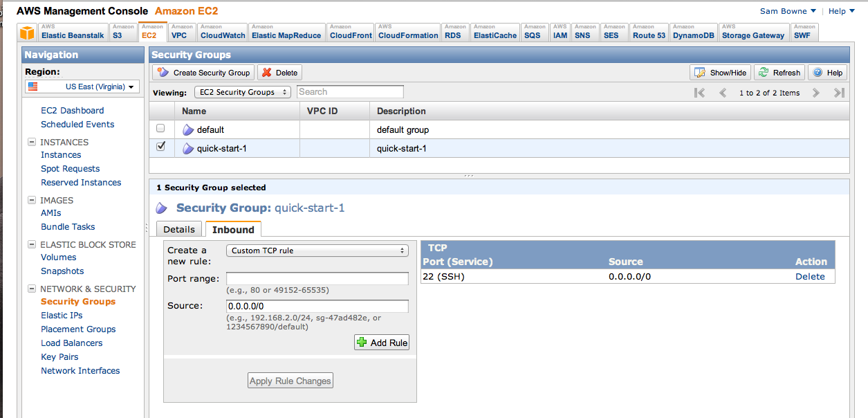Open Key Pairs in navigation
The width and height of the screenshot is (868, 418).
tap(59, 357)
